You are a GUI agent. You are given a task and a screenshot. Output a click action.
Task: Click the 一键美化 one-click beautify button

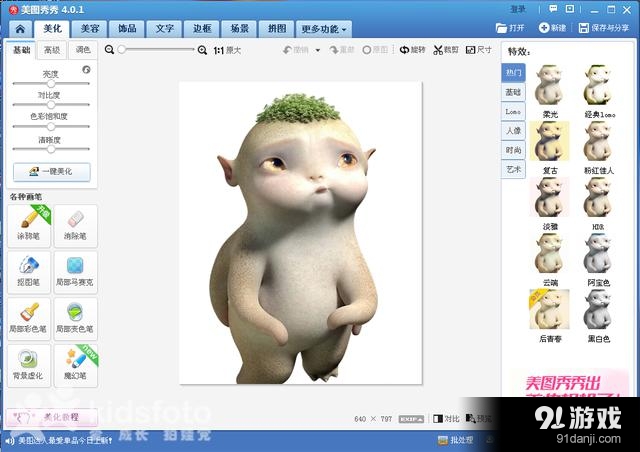tap(52, 172)
